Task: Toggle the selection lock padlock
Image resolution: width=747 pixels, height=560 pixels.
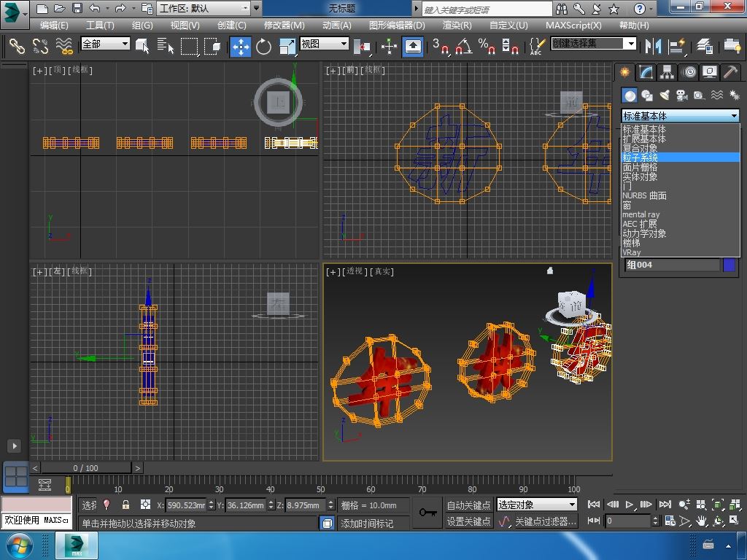Action: [x=125, y=505]
